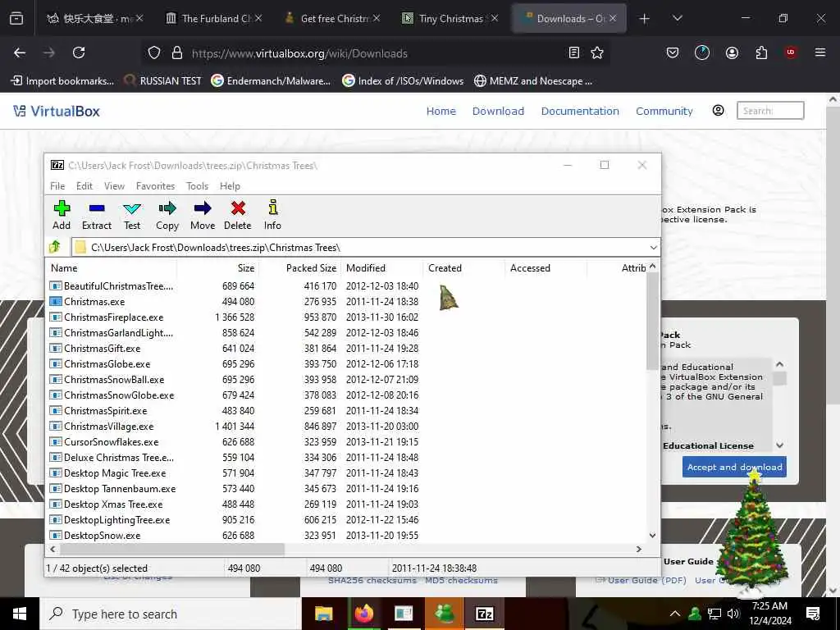Open the Tools menu in 7-Zip
This screenshot has height=630, width=840.
(197, 186)
